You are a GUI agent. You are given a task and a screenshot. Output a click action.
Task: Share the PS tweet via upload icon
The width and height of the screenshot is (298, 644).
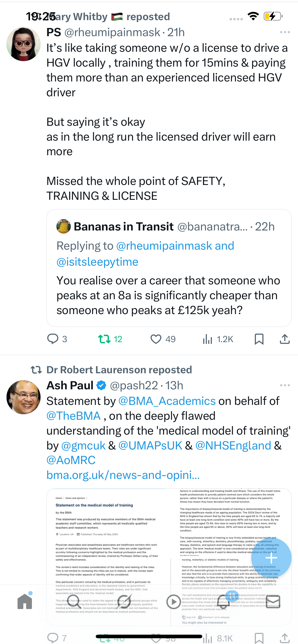[285, 339]
